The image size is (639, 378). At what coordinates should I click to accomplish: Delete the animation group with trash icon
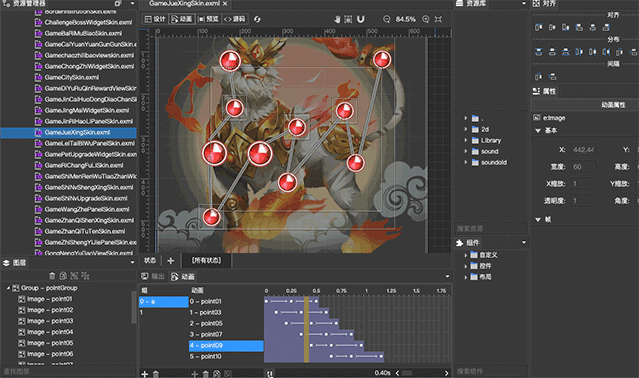coord(156,374)
